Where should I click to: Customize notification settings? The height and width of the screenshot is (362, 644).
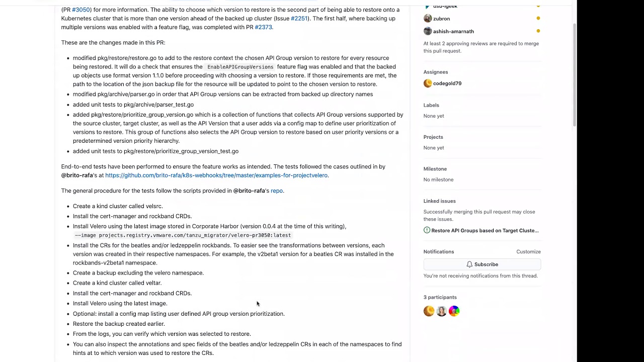(528, 251)
